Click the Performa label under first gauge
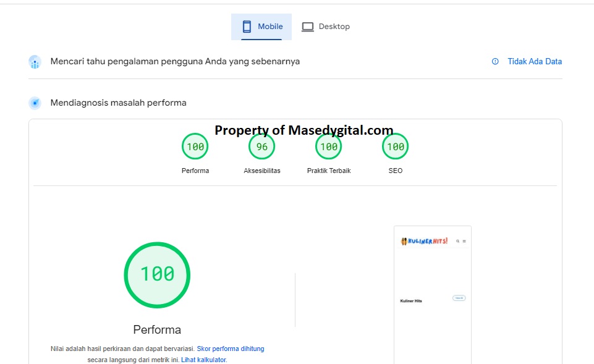This screenshot has height=364, width=594. pyautogui.click(x=195, y=171)
